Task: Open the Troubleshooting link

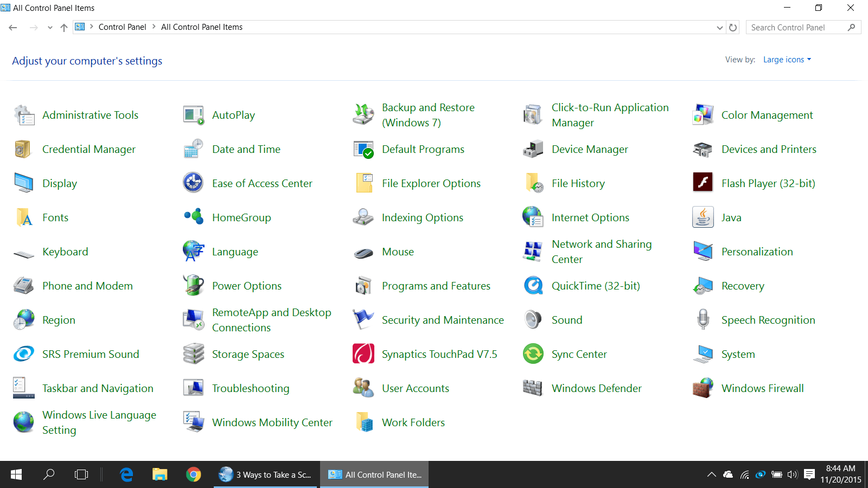Action: pos(251,388)
